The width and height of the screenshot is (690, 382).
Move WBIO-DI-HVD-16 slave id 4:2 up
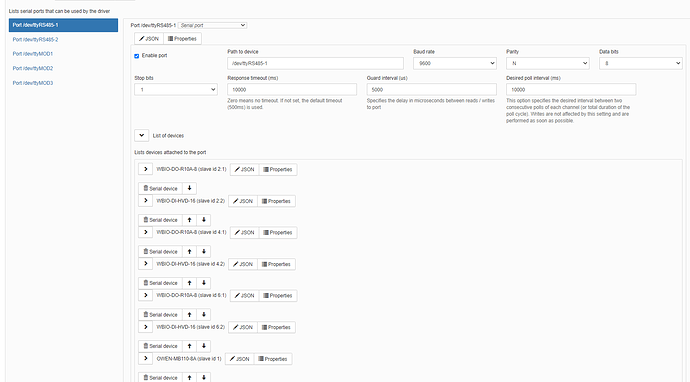coord(189,283)
